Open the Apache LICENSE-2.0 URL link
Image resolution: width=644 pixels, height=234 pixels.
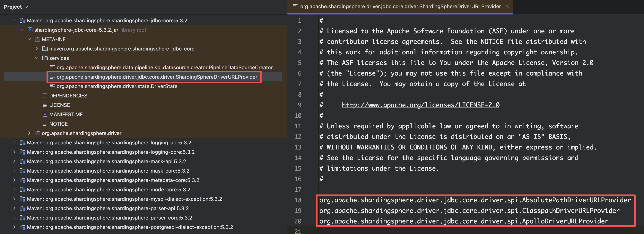(x=421, y=105)
